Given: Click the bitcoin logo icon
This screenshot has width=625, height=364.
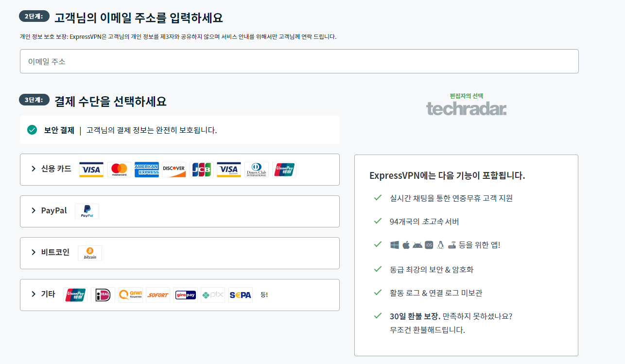Looking at the screenshot, I should pos(90,253).
